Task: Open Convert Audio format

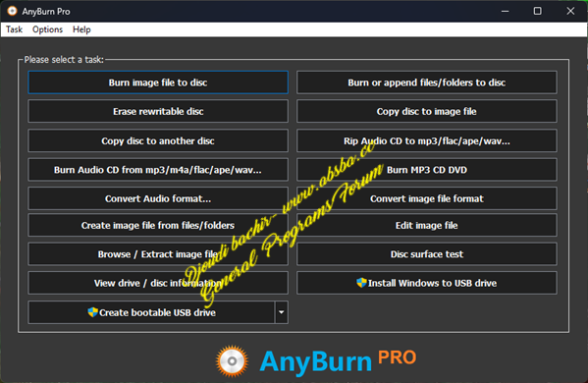Action: point(158,198)
